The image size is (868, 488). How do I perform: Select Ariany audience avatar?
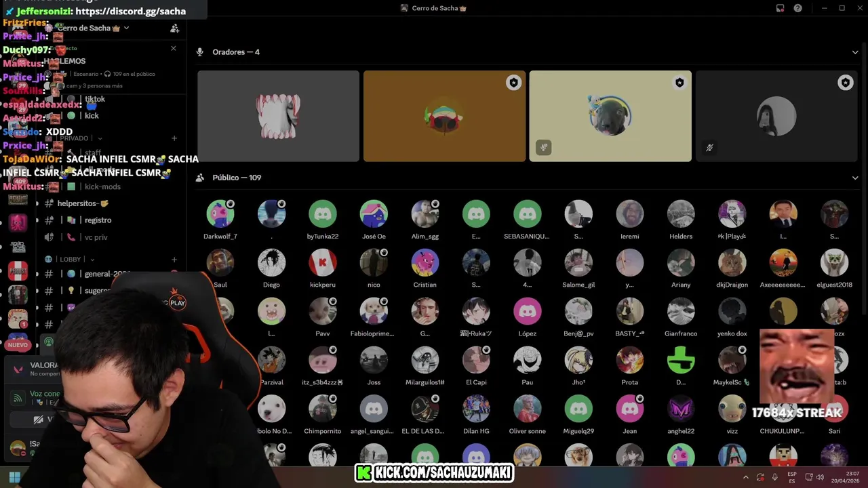click(x=681, y=262)
